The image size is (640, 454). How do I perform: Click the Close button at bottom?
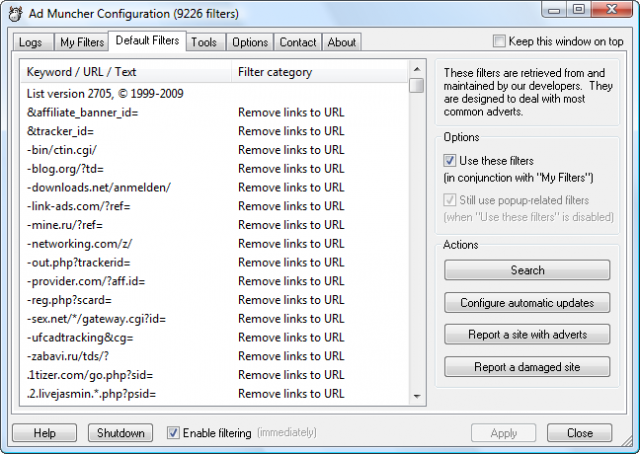coord(580,433)
